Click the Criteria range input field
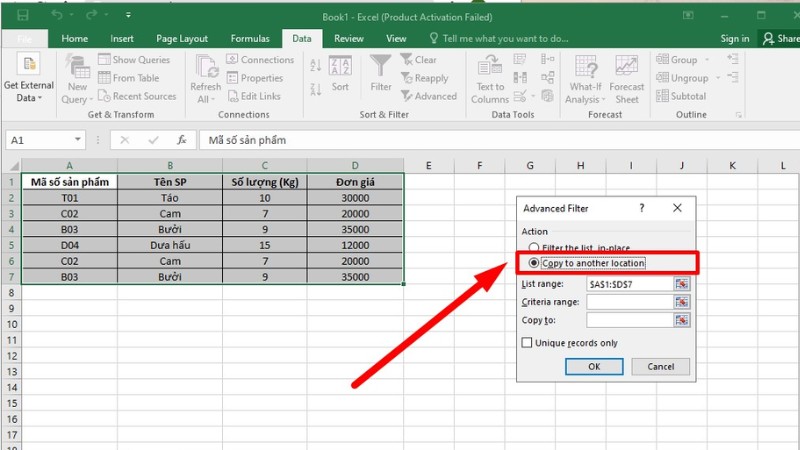Screen dimensions: 800x450 point(629,302)
